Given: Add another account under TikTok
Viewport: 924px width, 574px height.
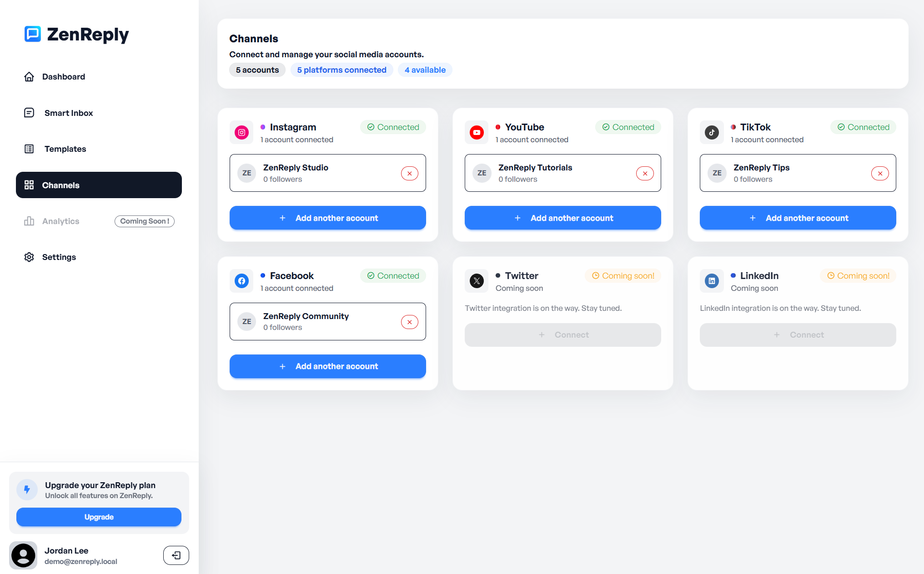Looking at the screenshot, I should click(x=798, y=218).
